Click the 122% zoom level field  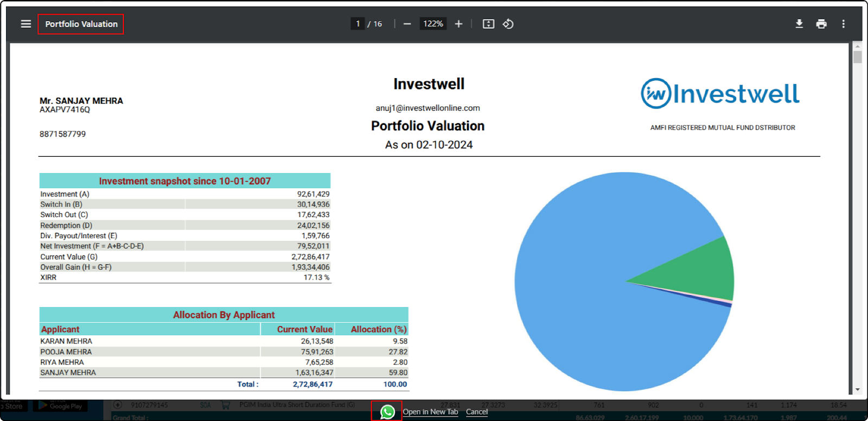point(433,24)
